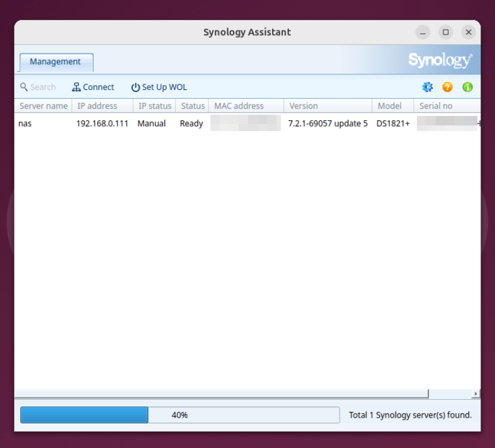Close the Synology Assistant window

pos(469,32)
